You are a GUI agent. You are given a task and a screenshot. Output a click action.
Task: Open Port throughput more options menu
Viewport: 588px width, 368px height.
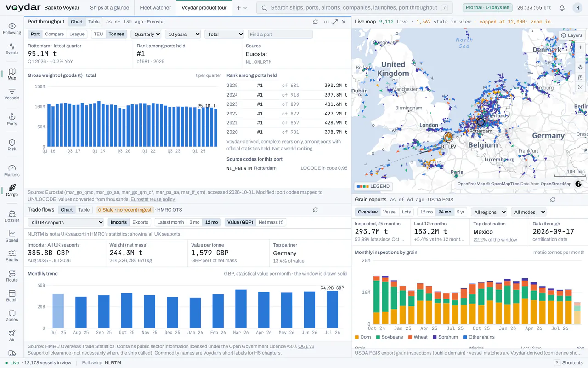(x=326, y=22)
